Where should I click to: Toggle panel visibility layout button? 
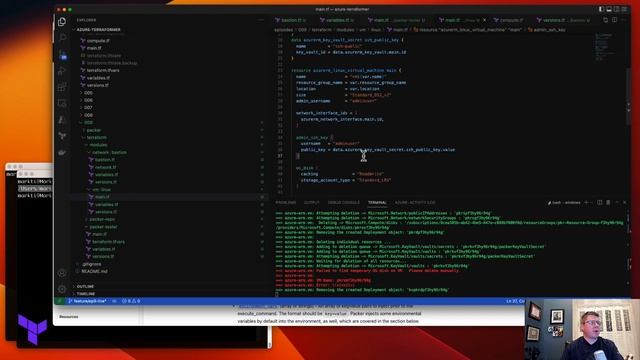click(609, 9)
